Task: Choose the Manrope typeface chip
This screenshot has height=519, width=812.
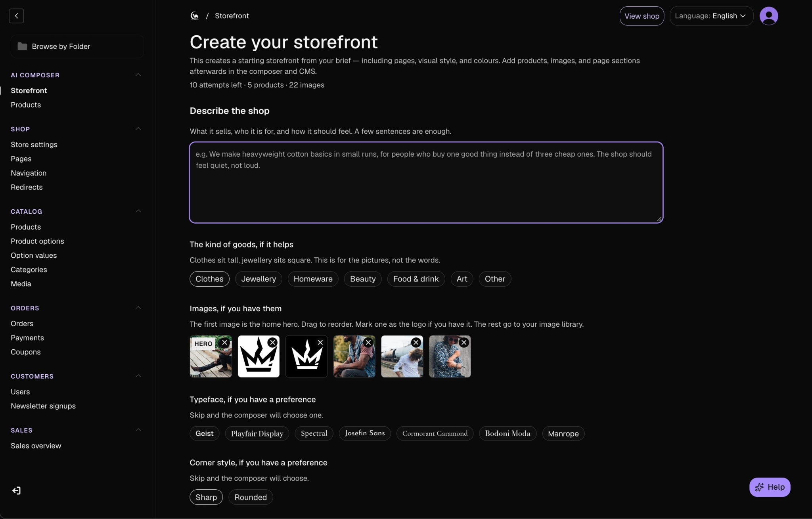Action: [563, 433]
